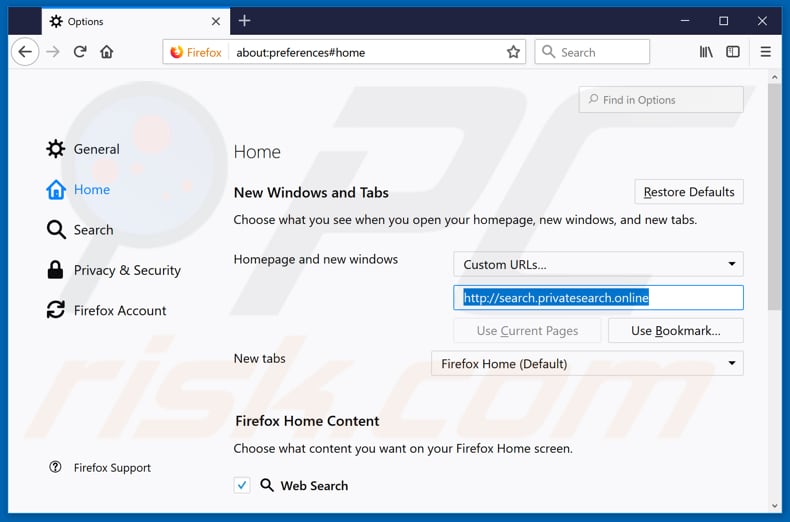Click the magnifier icon beside Web Search
Viewport: 790px width, 522px height.
point(267,485)
